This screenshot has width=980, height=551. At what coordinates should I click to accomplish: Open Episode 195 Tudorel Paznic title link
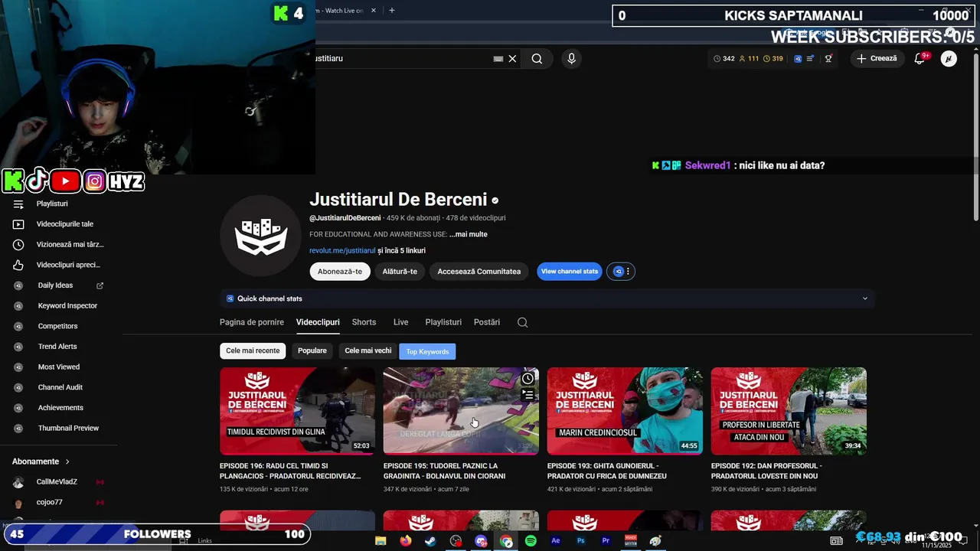click(444, 471)
